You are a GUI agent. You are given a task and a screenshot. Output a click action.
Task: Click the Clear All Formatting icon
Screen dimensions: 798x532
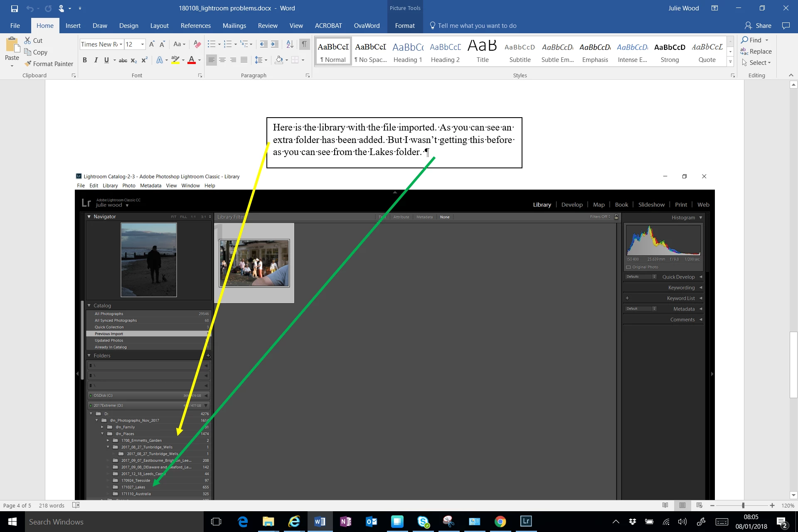tap(197, 44)
